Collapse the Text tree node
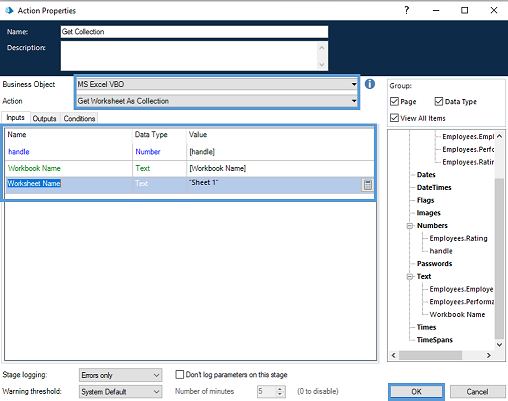Image resolution: width=508 pixels, height=401 pixels. 410,277
